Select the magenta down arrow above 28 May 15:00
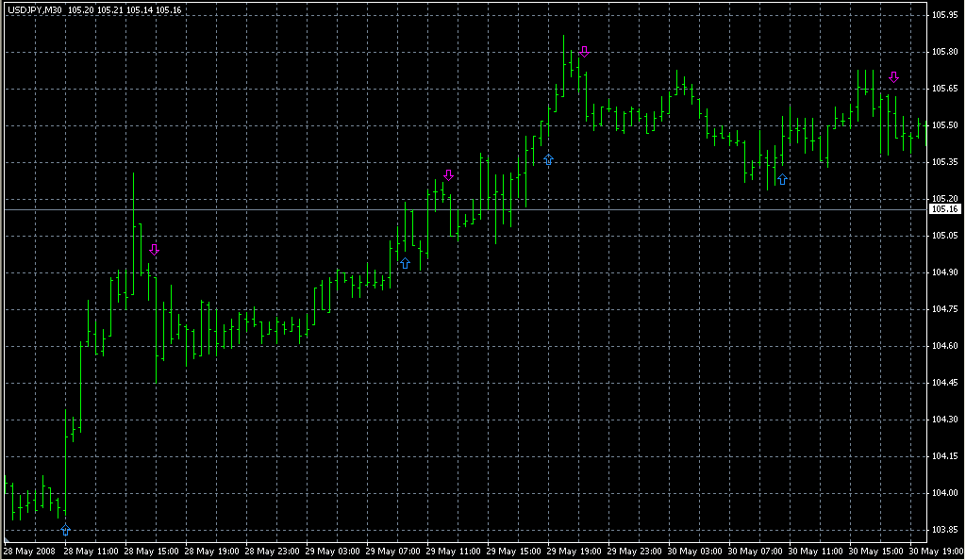 pyautogui.click(x=154, y=250)
